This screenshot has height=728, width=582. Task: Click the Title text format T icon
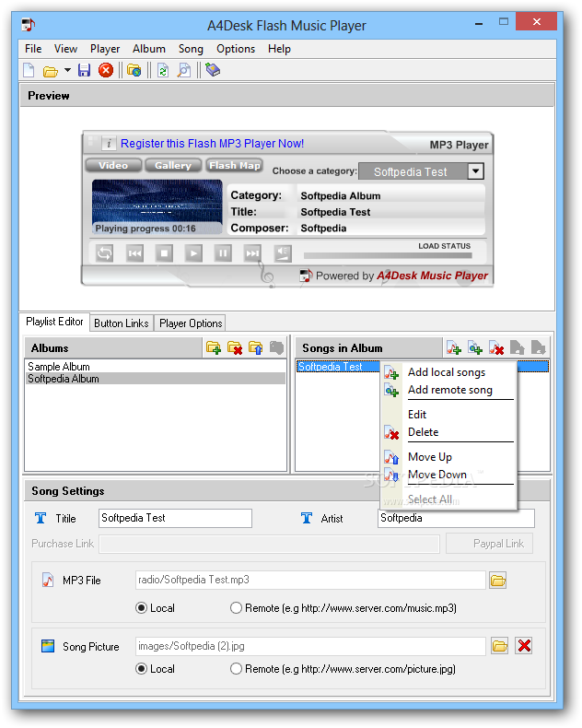point(41,518)
